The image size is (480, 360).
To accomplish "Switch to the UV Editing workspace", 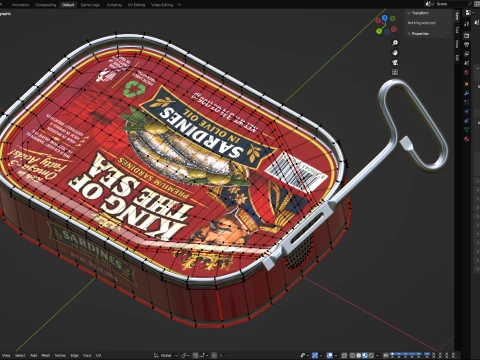I will [x=137, y=5].
